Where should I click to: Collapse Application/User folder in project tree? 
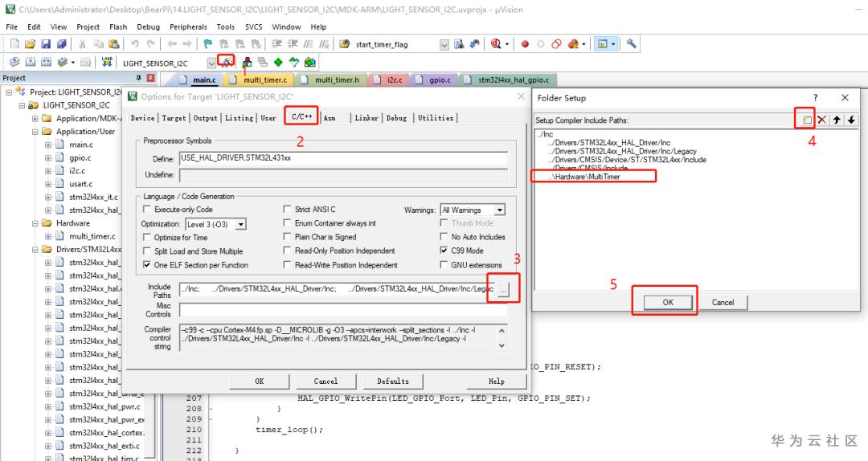(x=35, y=132)
